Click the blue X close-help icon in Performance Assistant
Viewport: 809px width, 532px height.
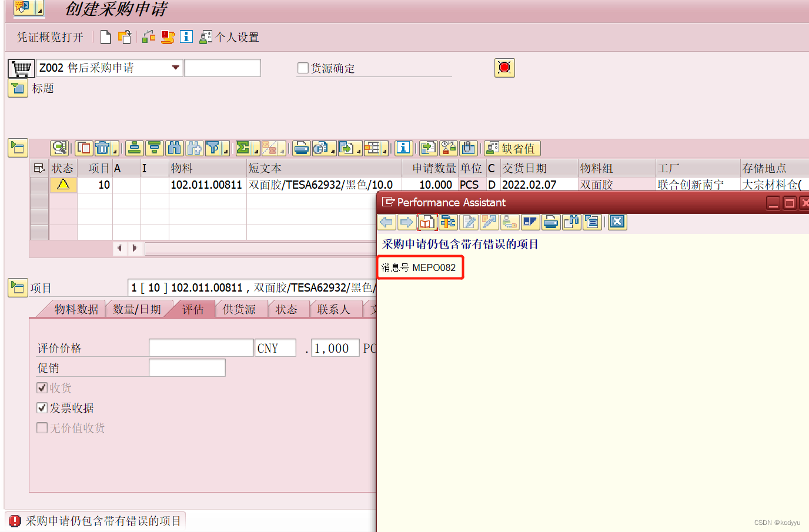click(617, 222)
